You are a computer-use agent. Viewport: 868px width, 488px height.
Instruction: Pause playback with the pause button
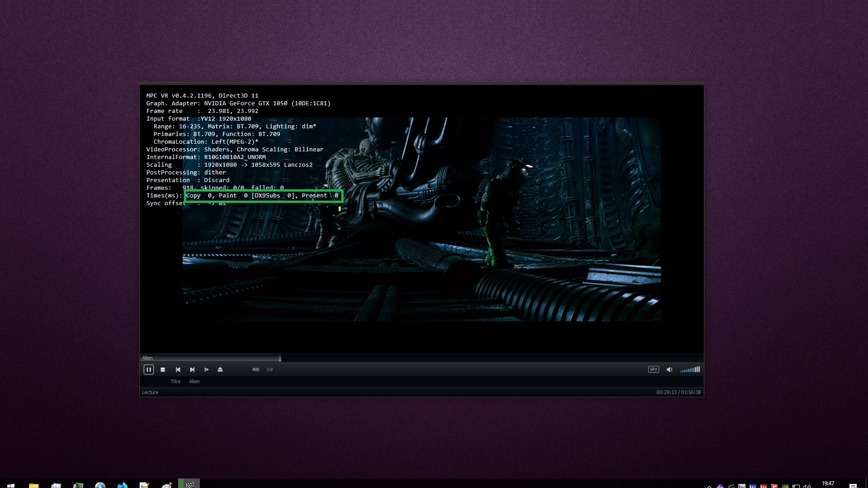[148, 370]
